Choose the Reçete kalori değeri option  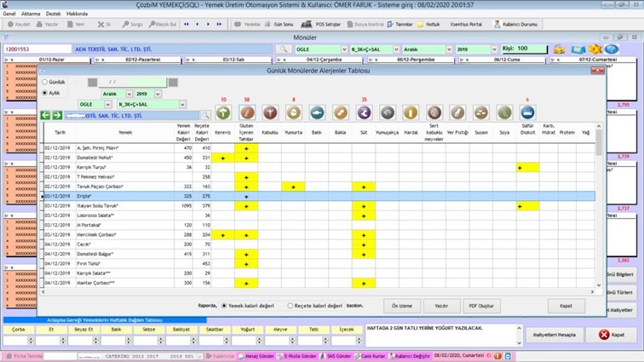[x=291, y=305]
